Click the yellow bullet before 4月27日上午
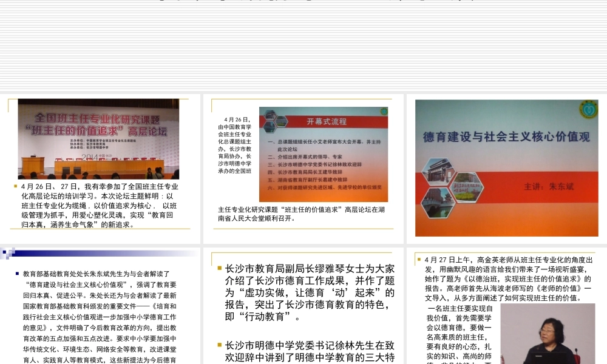The width and height of the screenshot is (607, 364). coord(419,260)
